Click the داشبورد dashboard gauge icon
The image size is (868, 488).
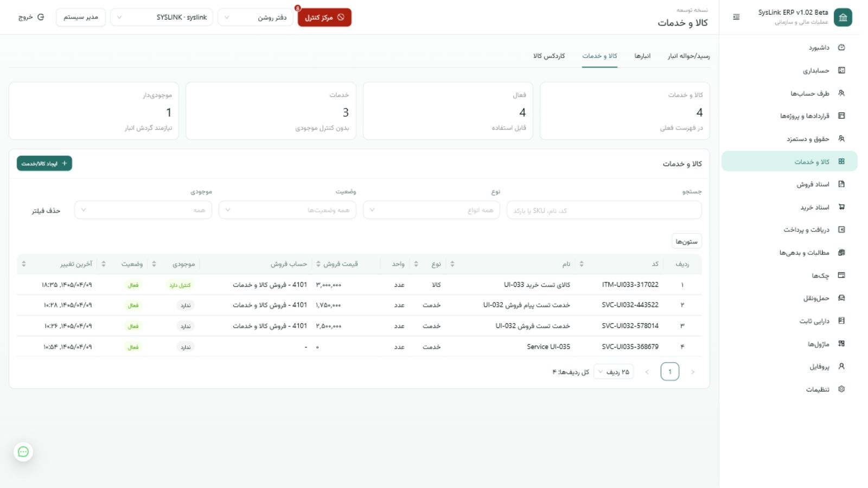coord(841,48)
